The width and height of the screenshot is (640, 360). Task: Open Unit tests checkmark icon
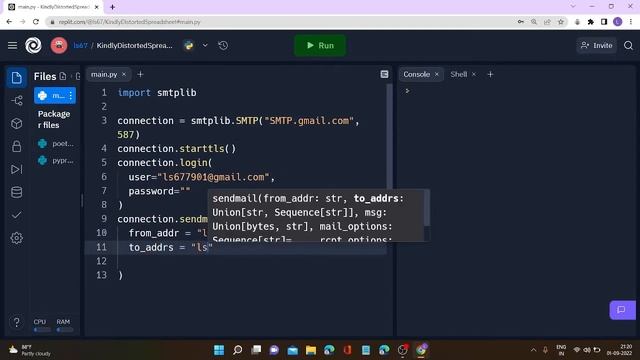point(16,215)
